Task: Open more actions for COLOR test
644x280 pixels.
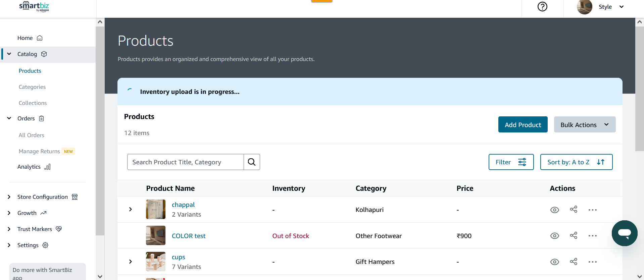Action: point(593,236)
